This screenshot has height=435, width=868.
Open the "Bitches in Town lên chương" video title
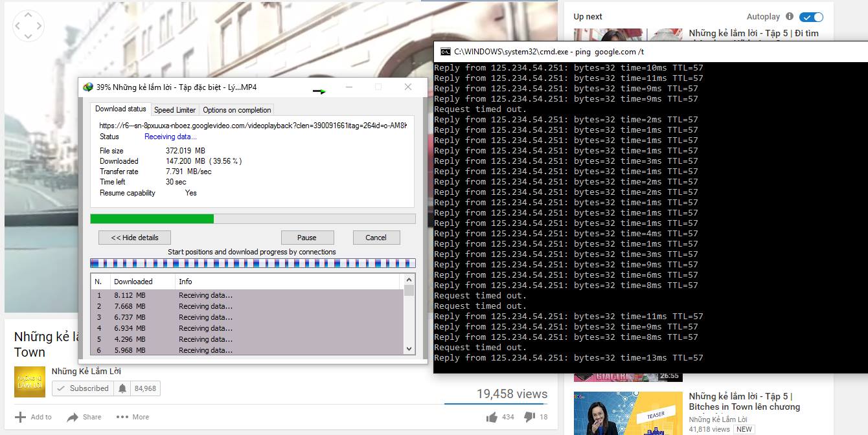point(744,401)
